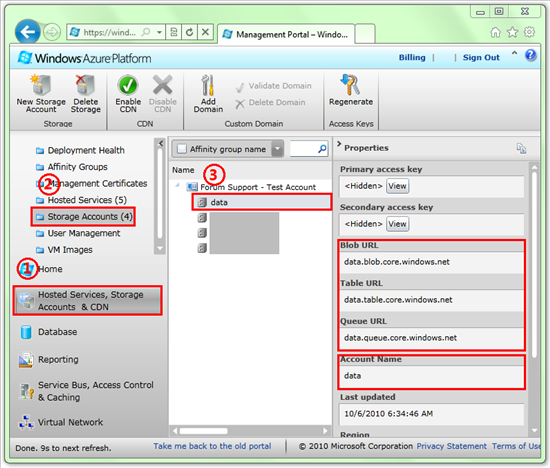This screenshot has height=468, width=550.
Task: Click the favorites star icon
Action: [512, 32]
